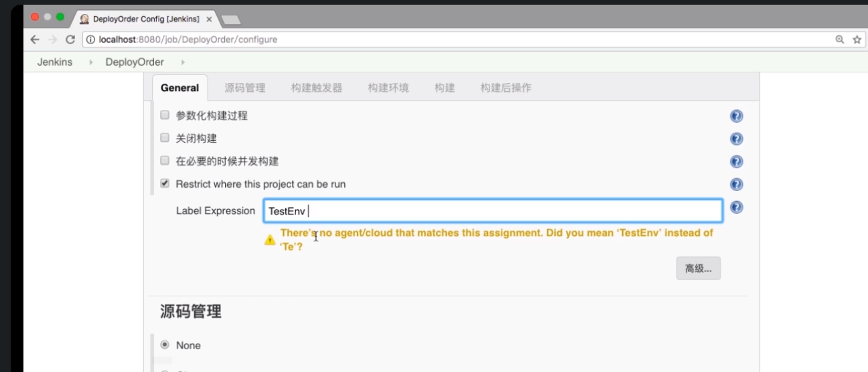The height and width of the screenshot is (372, 868).
Task: Click the Label Expression label text
Action: pos(216,210)
